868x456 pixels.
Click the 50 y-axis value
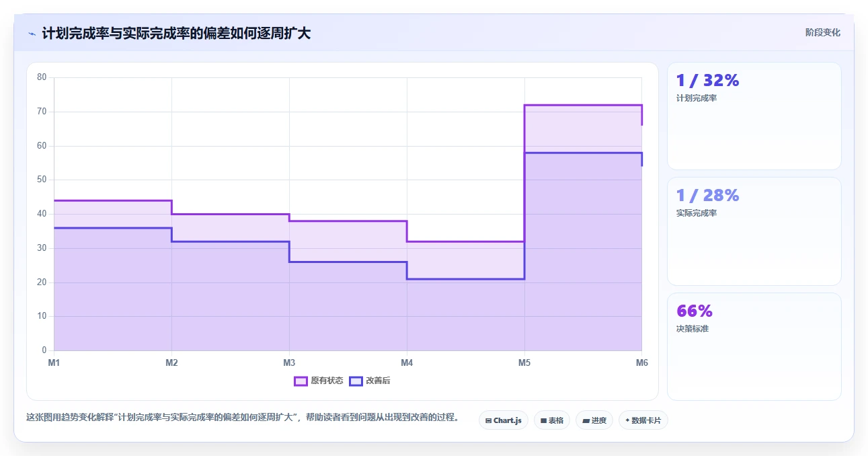point(42,180)
